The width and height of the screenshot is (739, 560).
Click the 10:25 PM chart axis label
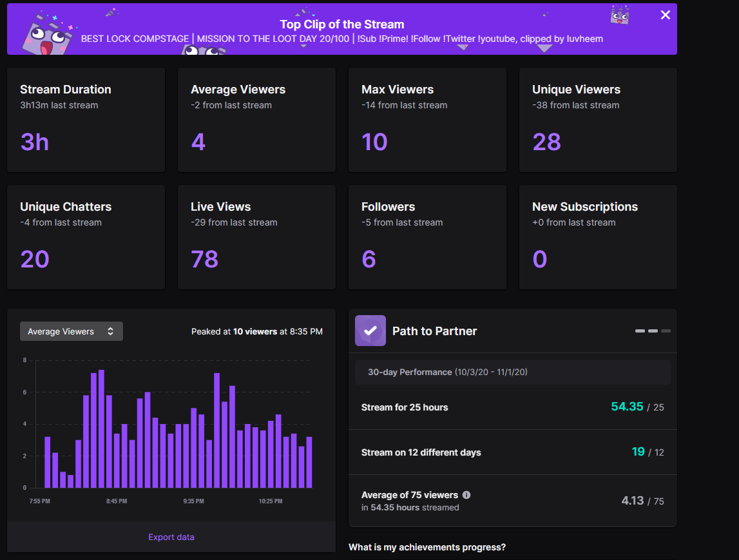click(271, 501)
